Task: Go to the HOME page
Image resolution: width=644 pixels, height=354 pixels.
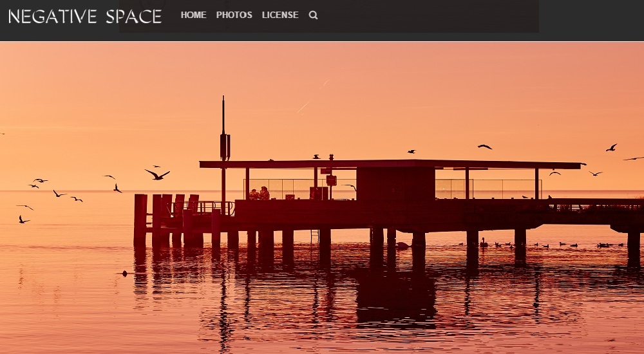Action: (193, 15)
